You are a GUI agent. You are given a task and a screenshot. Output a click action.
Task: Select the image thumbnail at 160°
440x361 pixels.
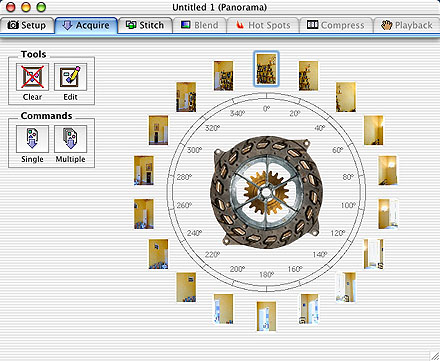[x=309, y=309]
